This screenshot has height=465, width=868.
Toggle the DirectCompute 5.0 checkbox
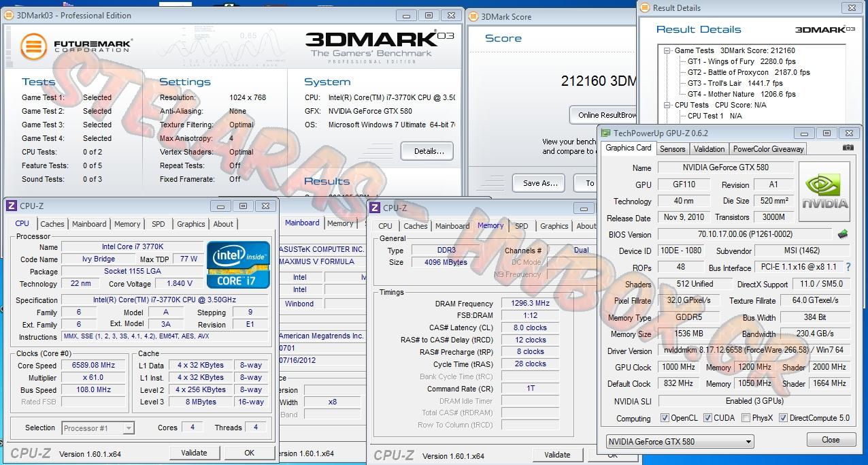[783, 418]
